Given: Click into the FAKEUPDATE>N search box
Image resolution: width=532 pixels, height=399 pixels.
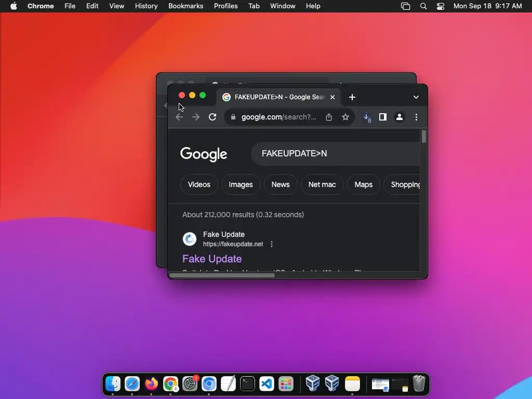Looking at the screenshot, I should (336, 154).
